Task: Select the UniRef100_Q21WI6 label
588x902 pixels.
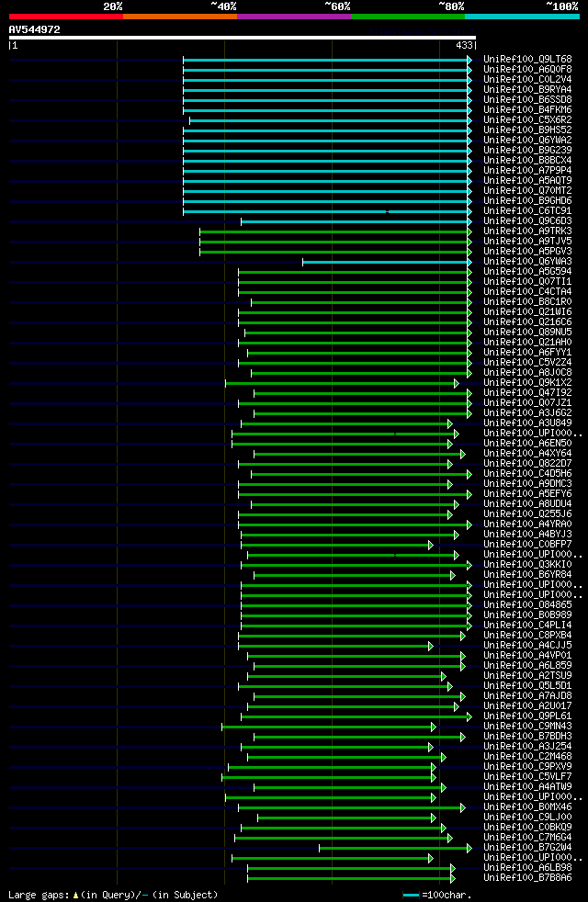Action: pos(527,312)
